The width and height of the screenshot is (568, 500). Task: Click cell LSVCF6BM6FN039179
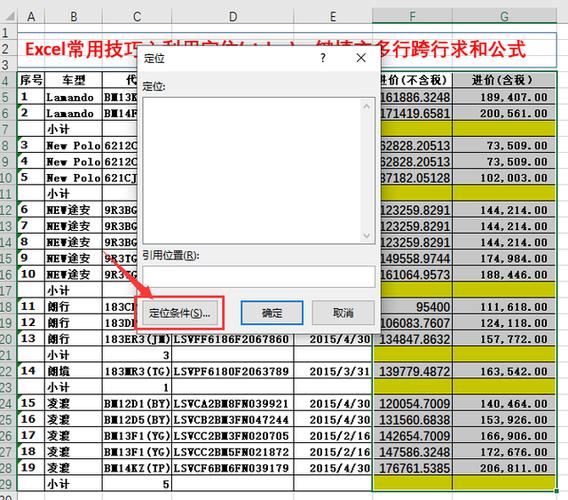[233, 468]
